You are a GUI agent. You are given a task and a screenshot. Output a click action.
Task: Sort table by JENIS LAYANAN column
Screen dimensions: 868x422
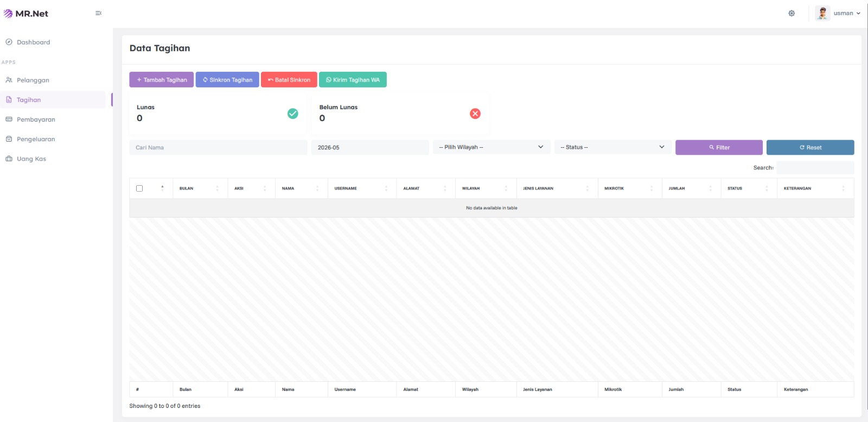557,188
